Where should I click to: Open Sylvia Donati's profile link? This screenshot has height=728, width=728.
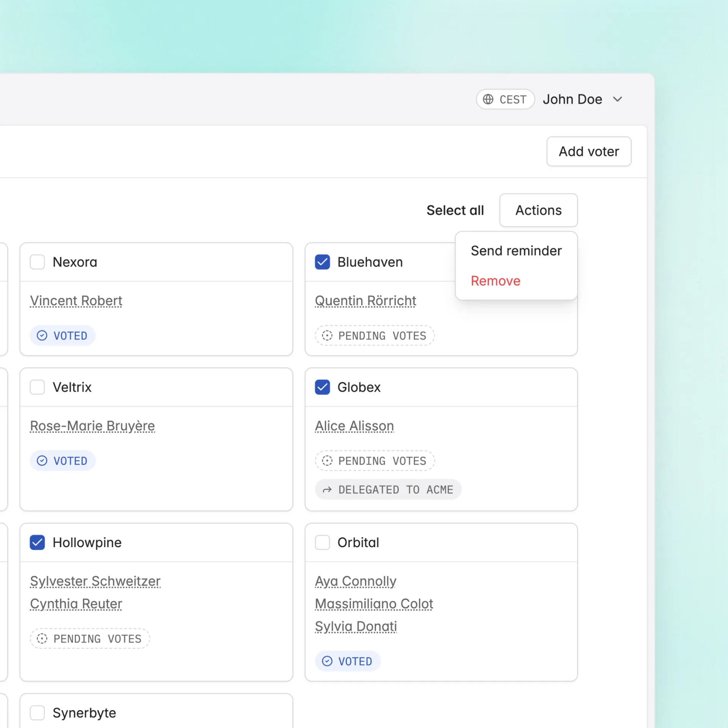click(356, 626)
